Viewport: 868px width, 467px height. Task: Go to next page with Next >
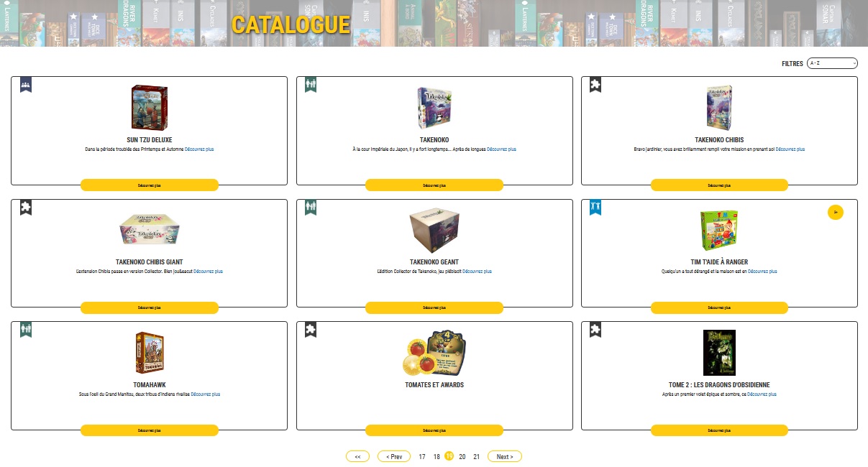pos(505,457)
